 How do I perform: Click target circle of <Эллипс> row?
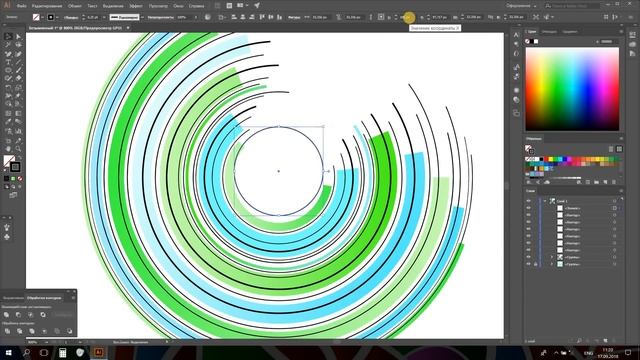(614, 208)
